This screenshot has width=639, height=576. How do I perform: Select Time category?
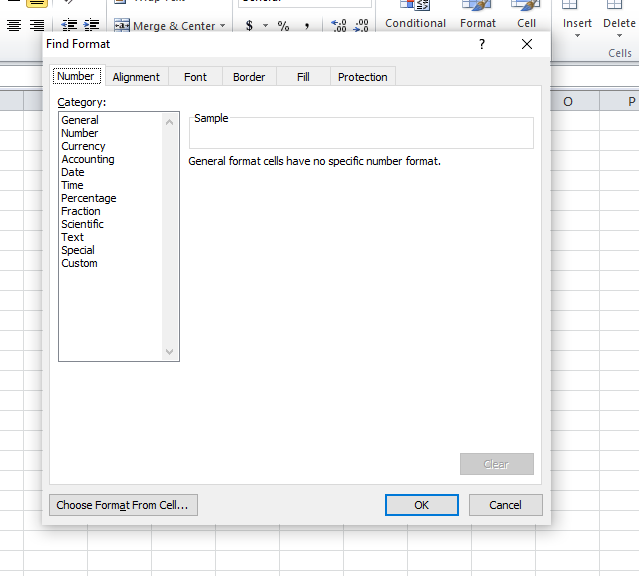click(x=72, y=185)
